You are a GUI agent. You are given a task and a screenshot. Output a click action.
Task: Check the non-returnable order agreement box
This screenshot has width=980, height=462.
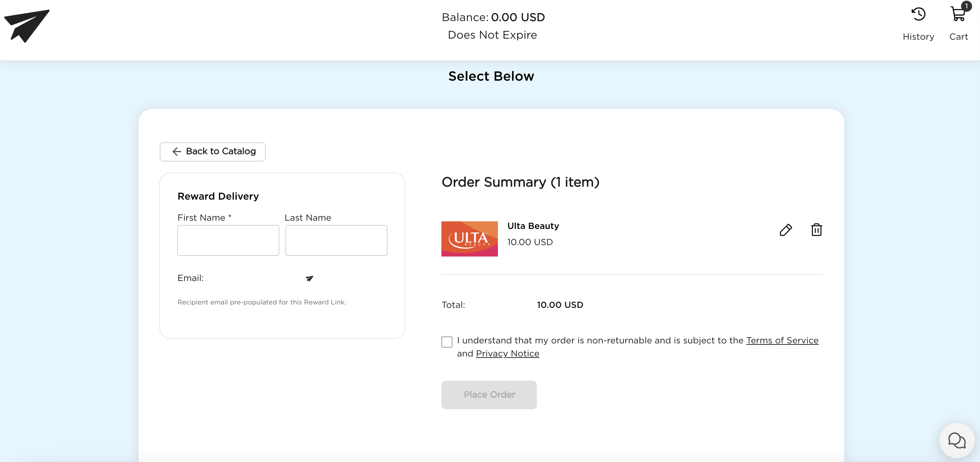pos(447,341)
